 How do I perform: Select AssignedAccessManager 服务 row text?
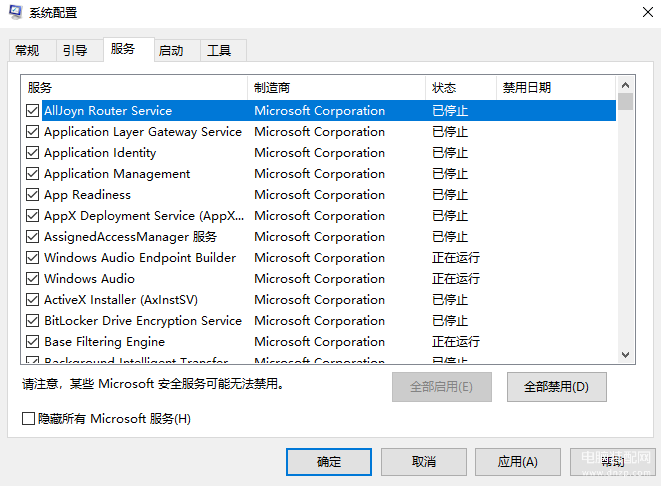(x=130, y=237)
